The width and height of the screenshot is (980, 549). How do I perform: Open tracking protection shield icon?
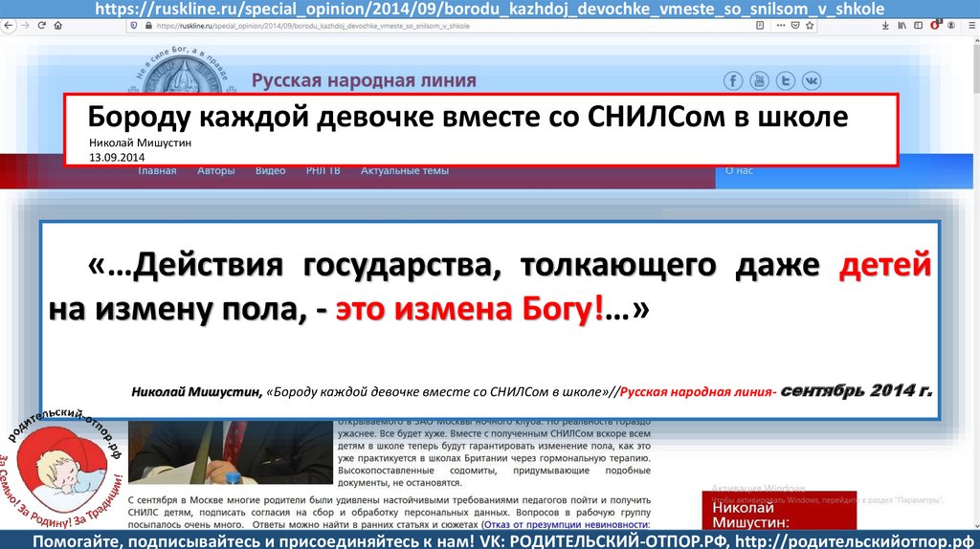click(x=134, y=26)
